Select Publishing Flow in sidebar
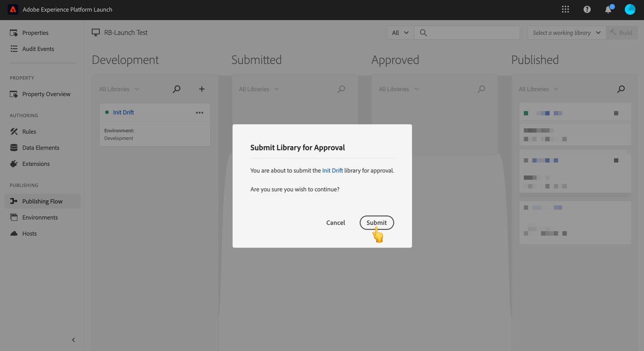The height and width of the screenshot is (351, 644). [x=42, y=201]
